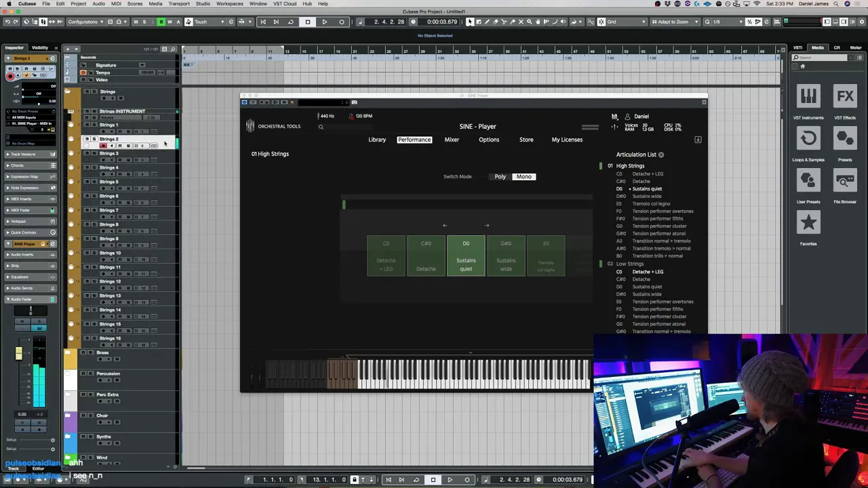This screenshot has width=868, height=488.
Task: Adjust the Inspector channel volume fader
Action: point(18,352)
